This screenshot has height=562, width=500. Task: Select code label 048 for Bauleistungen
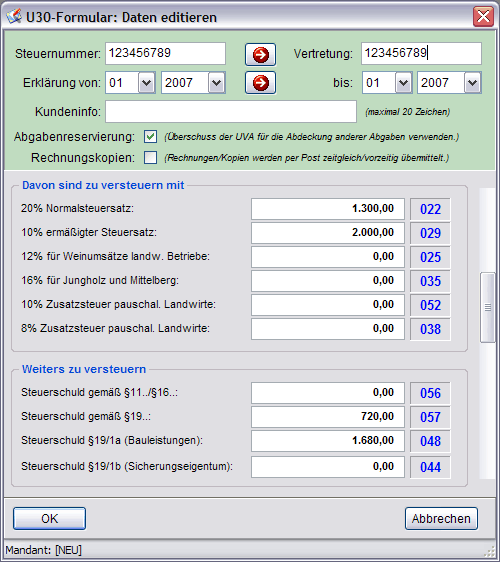point(430,441)
